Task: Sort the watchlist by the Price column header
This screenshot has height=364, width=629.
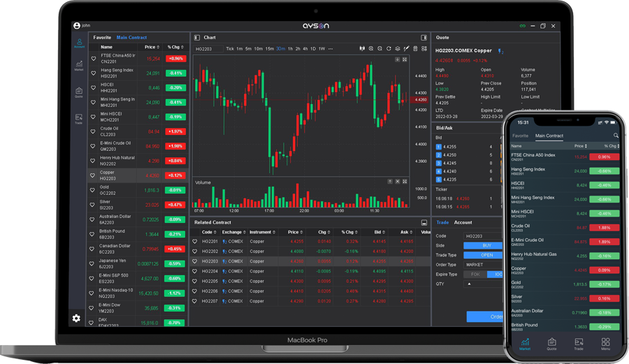Action: pyautogui.click(x=151, y=48)
